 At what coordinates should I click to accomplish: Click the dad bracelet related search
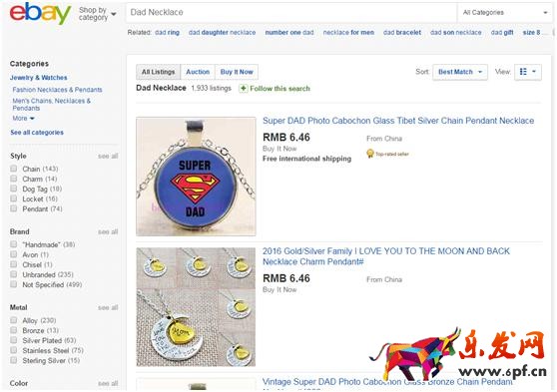click(402, 32)
